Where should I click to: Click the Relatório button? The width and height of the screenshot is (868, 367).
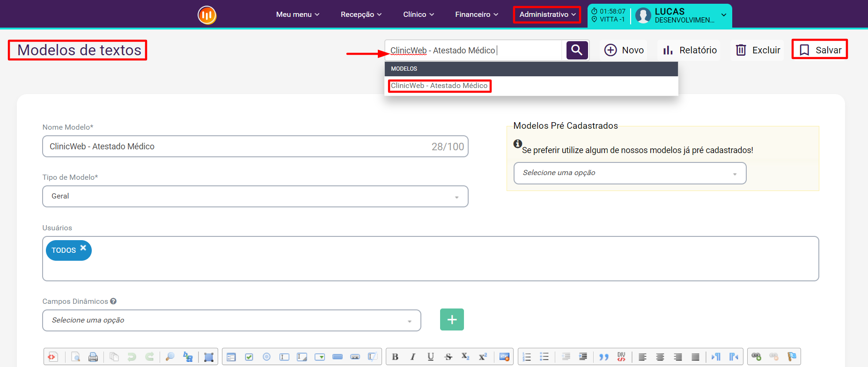(x=689, y=50)
